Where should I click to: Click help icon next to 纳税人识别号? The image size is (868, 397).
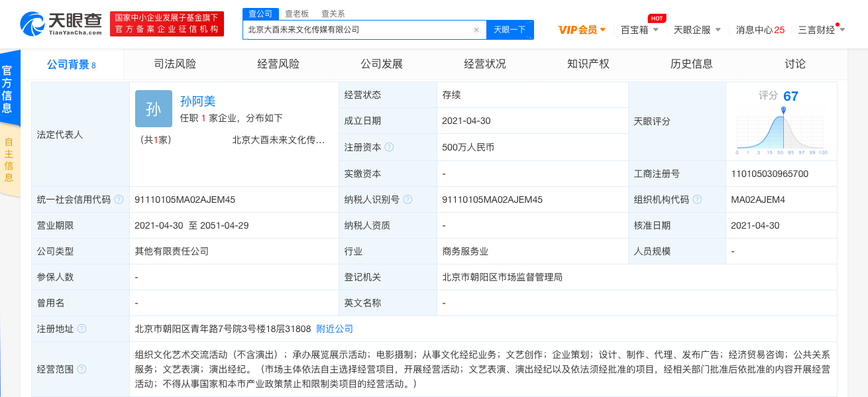(407, 199)
